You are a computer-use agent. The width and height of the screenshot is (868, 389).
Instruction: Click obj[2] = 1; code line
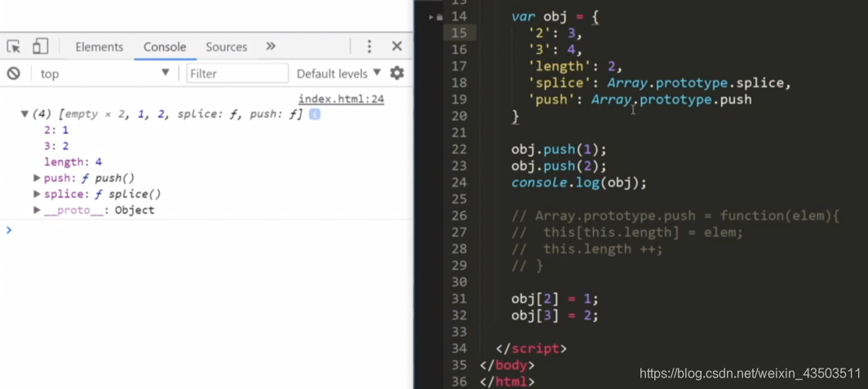point(555,298)
